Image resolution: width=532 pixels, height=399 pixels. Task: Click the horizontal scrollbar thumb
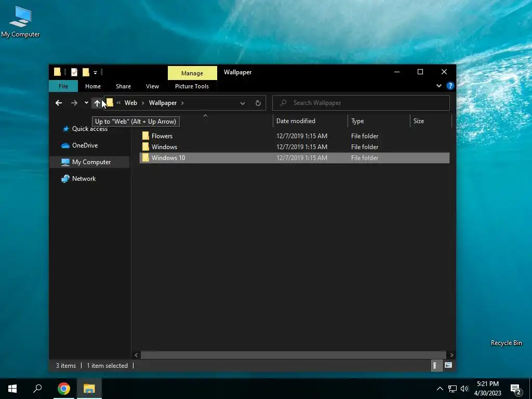click(x=294, y=355)
